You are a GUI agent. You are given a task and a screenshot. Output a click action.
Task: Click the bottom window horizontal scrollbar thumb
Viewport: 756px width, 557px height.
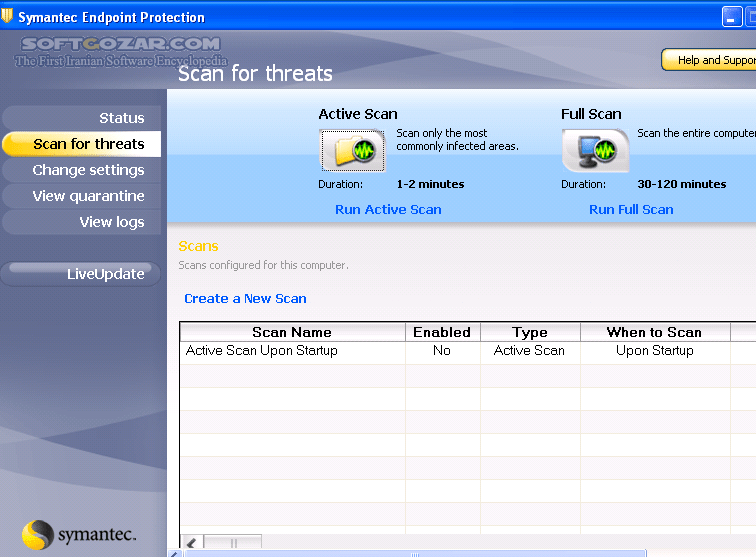coord(415,554)
